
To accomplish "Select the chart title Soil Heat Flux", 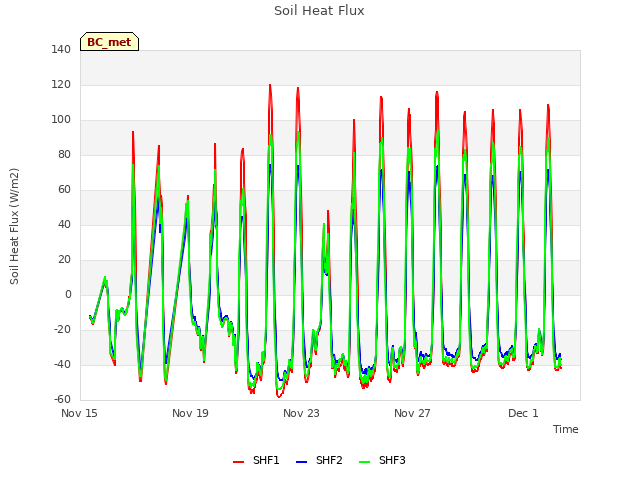I will [x=319, y=11].
